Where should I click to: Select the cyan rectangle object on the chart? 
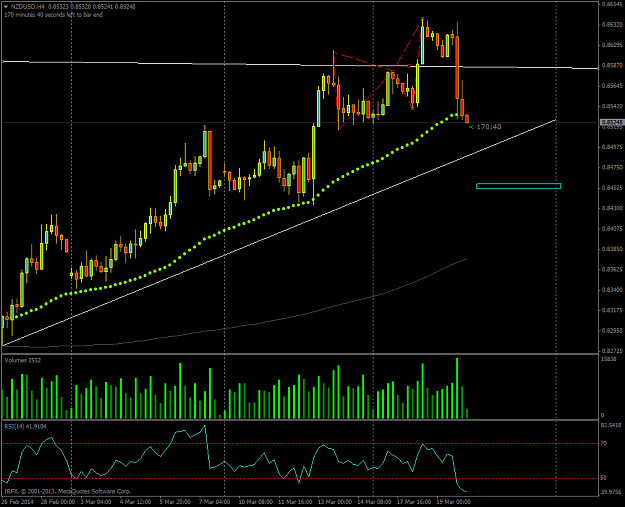[518, 186]
